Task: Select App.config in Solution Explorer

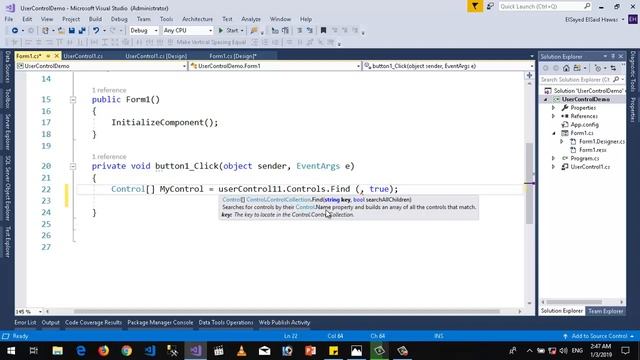Action: (584, 124)
